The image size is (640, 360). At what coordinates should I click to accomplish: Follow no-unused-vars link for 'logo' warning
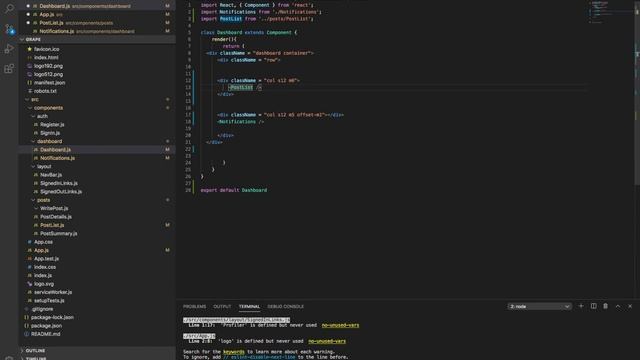click(327, 341)
